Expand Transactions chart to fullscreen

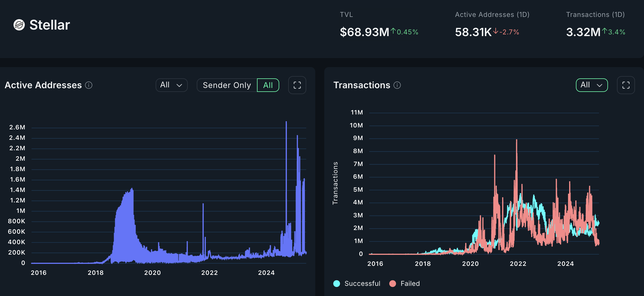point(626,85)
